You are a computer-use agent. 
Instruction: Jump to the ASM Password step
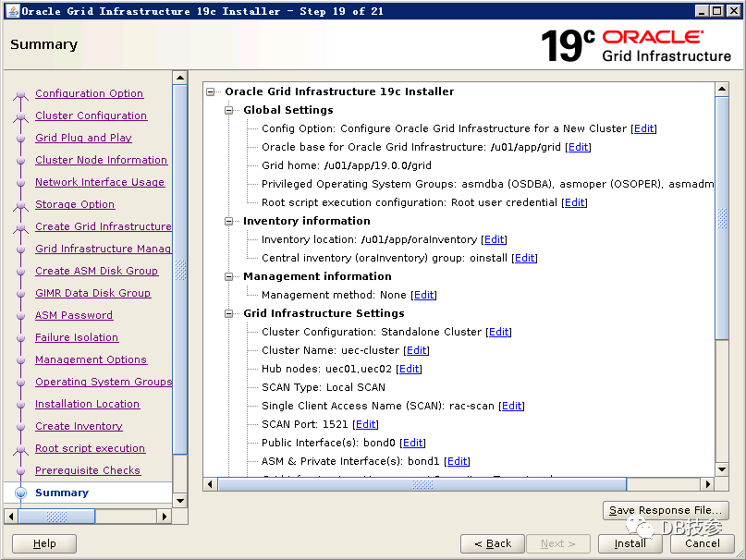pyautogui.click(x=74, y=315)
